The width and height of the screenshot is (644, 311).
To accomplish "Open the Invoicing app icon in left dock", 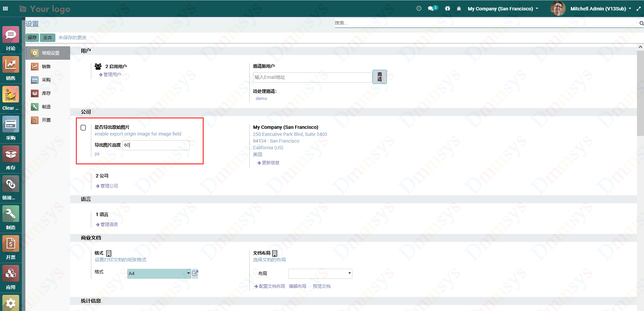I will (x=11, y=244).
